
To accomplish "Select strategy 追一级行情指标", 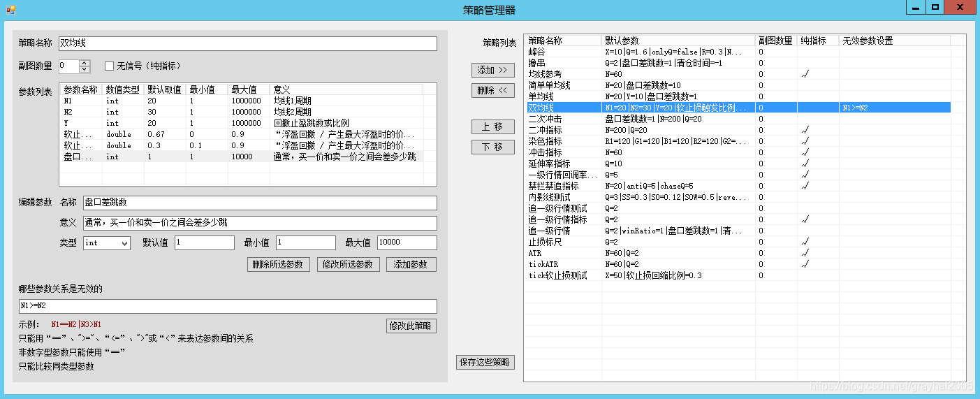I will 738,219.
